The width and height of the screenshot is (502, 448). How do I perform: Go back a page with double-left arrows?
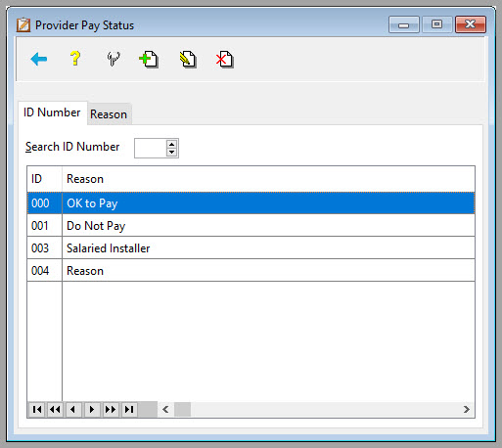[x=55, y=409]
